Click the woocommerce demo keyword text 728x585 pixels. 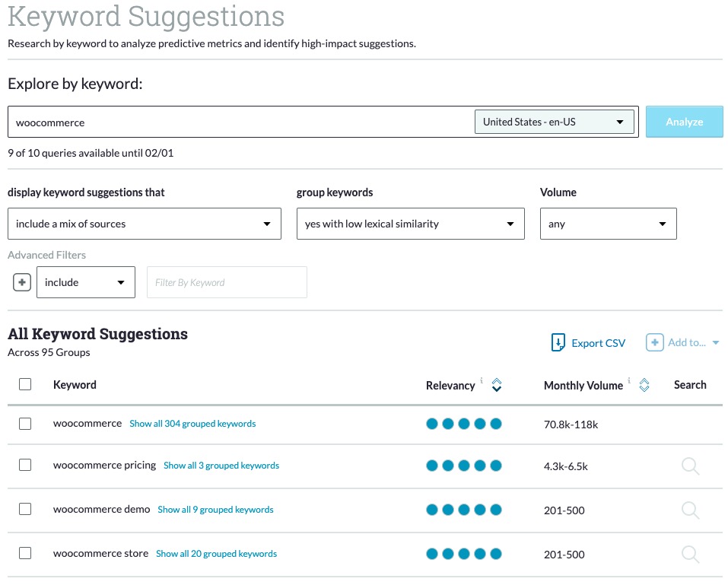102,510
